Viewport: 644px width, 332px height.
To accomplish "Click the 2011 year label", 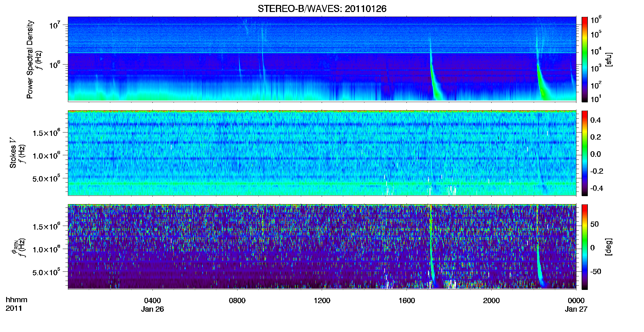I will point(14,308).
